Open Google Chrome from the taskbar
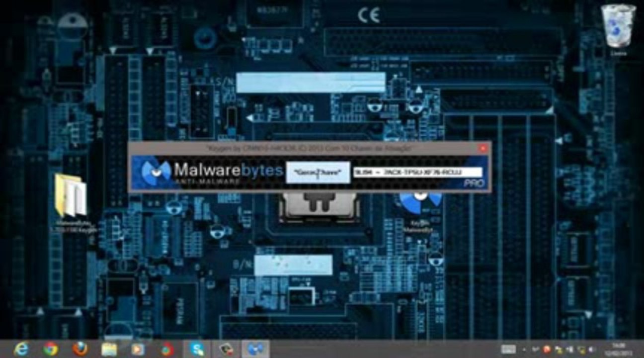The width and height of the screenshot is (644, 358). coord(50,349)
